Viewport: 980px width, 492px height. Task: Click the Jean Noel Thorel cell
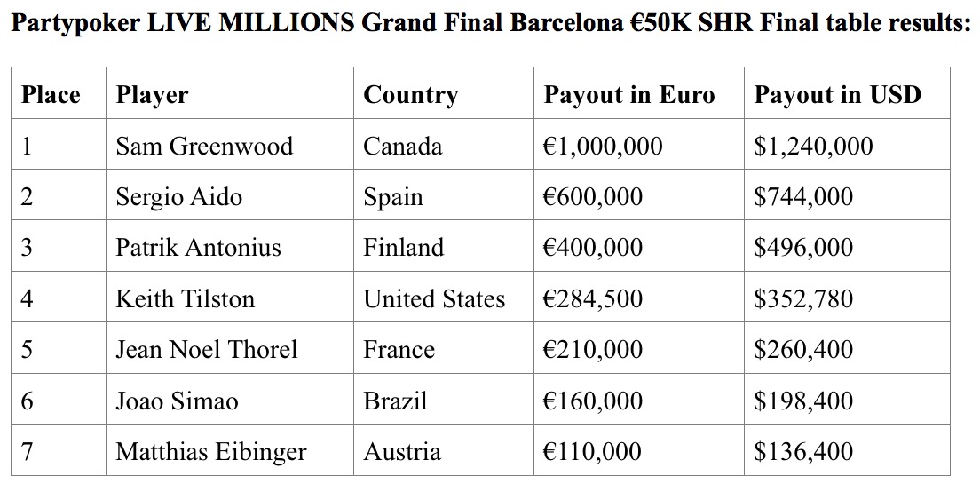tap(229, 349)
